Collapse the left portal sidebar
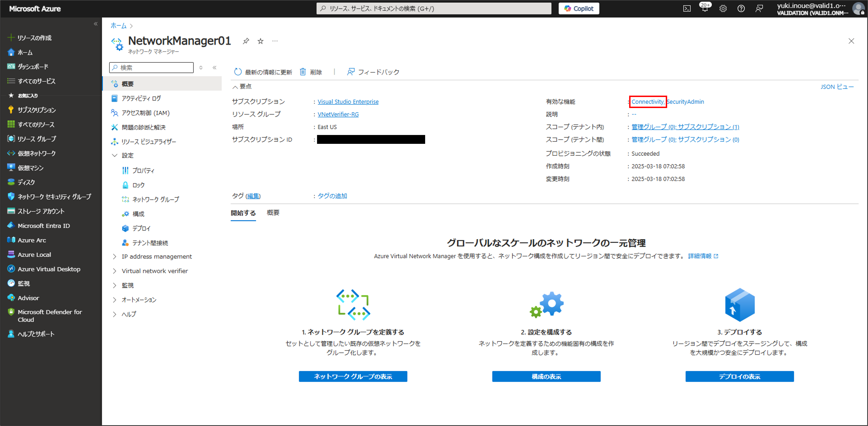 (x=95, y=24)
